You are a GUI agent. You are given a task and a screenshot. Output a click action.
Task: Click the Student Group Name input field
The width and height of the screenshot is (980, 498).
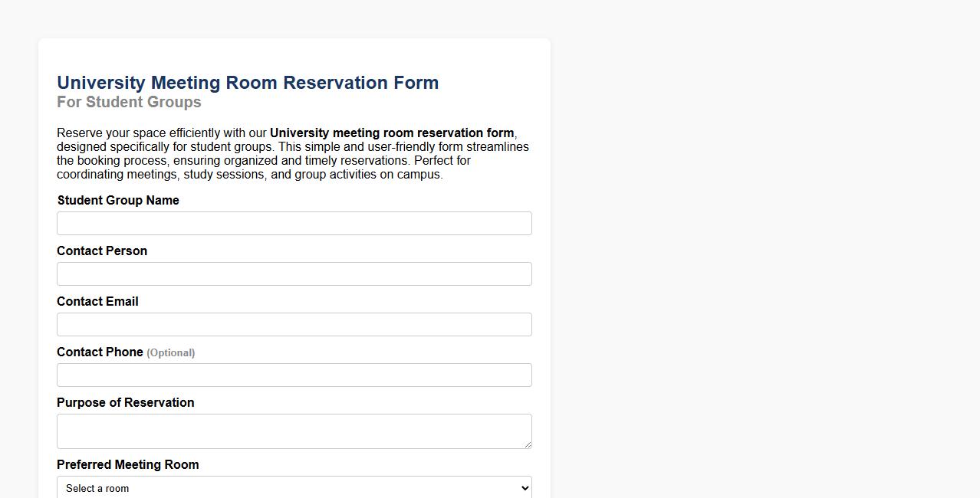pyautogui.click(x=294, y=223)
